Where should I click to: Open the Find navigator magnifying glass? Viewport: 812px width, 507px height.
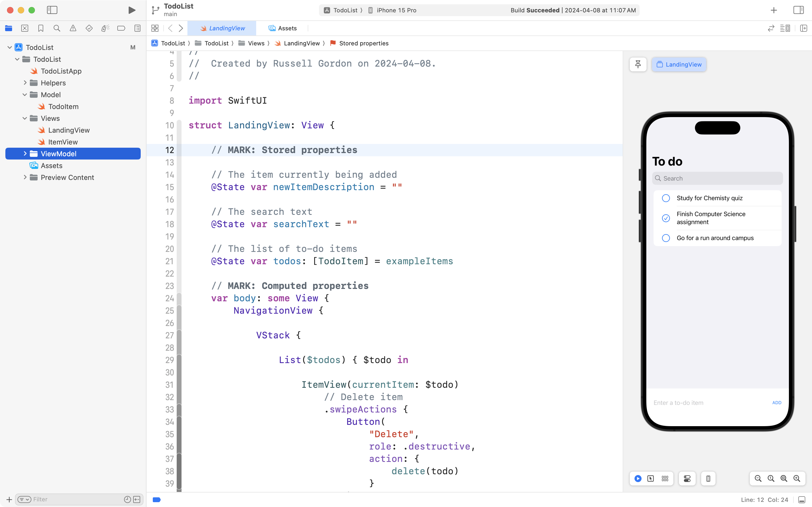point(57,28)
